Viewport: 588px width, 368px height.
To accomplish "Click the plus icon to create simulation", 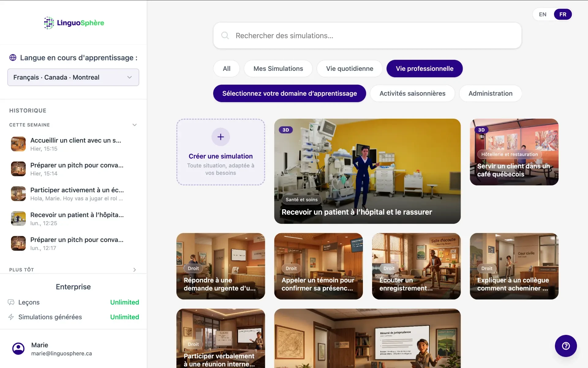I will point(221,137).
